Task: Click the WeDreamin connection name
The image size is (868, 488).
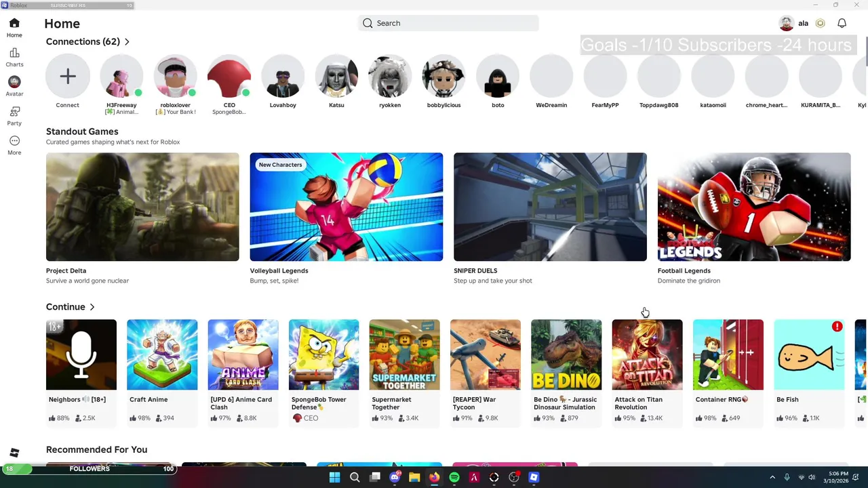Action: pyautogui.click(x=551, y=105)
